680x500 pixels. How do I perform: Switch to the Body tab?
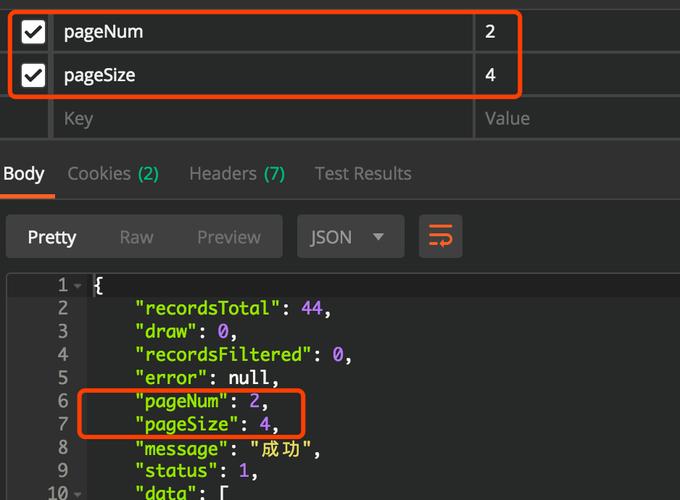[24, 173]
